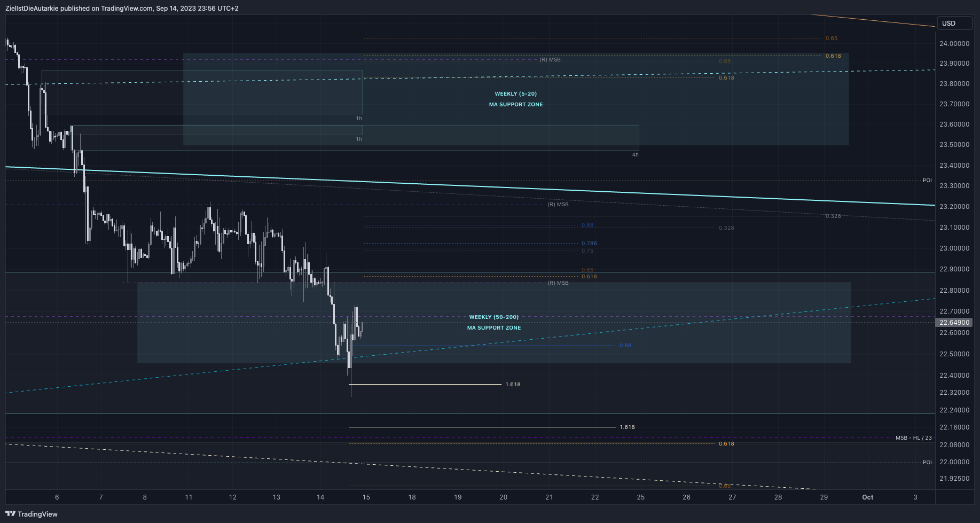The image size is (980, 523).
Task: Click the publisher header text ZielIstDieAutarkie
Action: tap(32, 9)
